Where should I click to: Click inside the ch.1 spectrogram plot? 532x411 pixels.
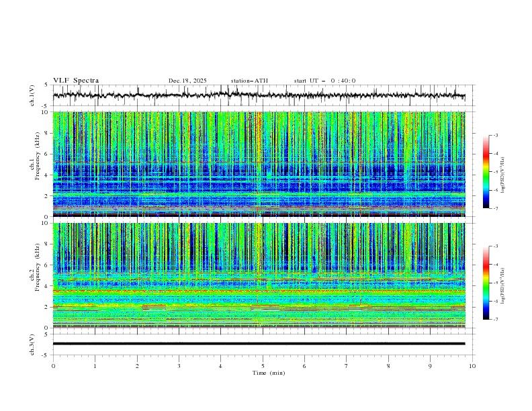pos(262,165)
